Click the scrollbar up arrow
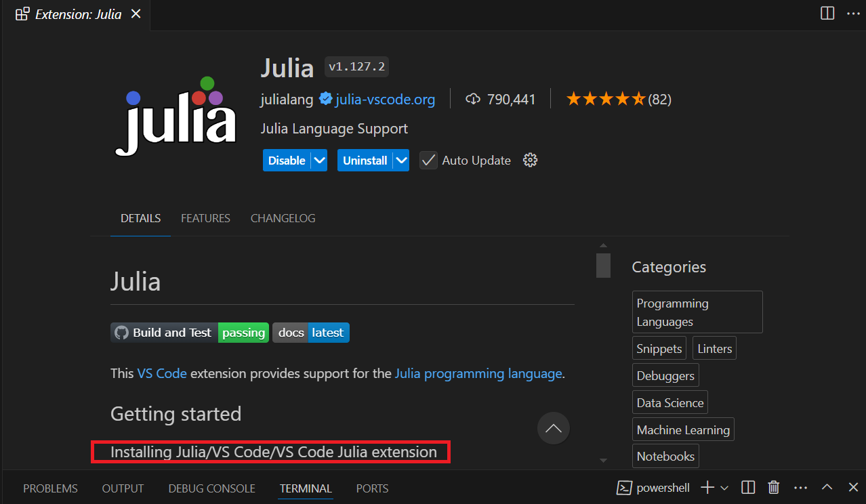The image size is (866, 504). click(603, 245)
